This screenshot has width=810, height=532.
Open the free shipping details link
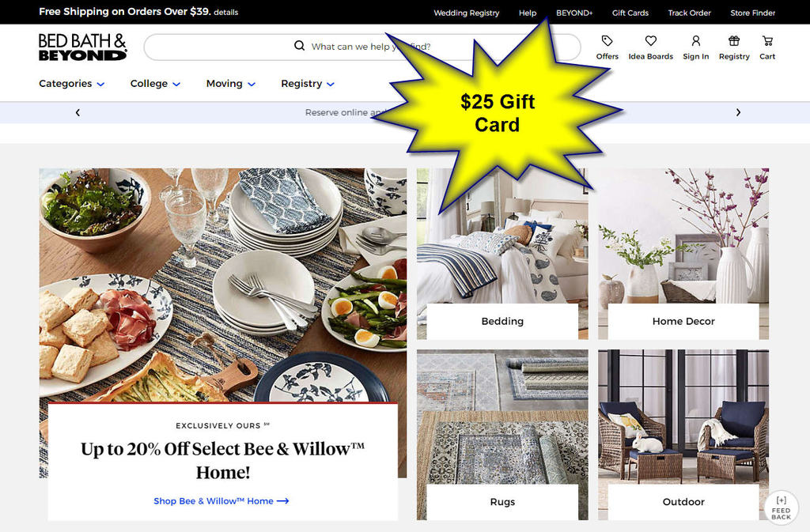(225, 13)
